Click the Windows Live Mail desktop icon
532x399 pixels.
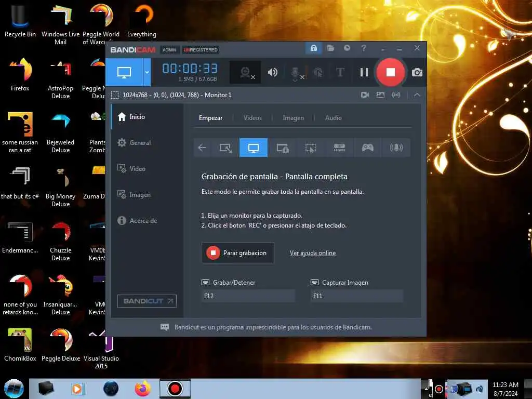click(x=60, y=24)
